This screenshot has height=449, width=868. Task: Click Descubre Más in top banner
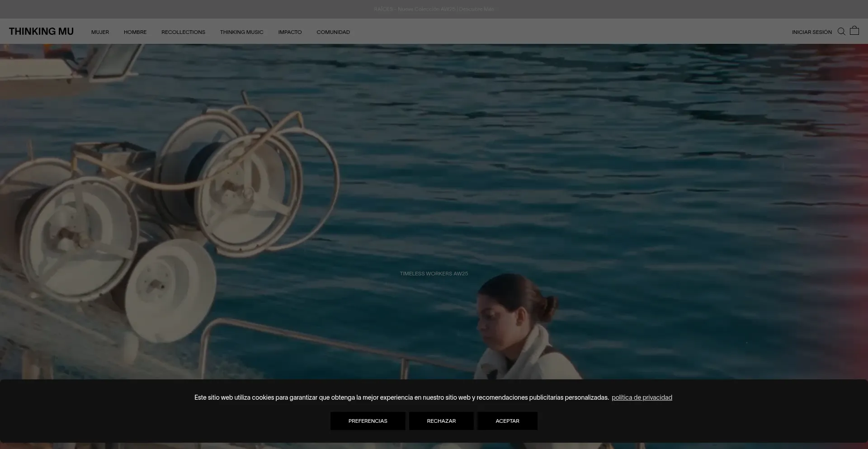[x=476, y=9]
